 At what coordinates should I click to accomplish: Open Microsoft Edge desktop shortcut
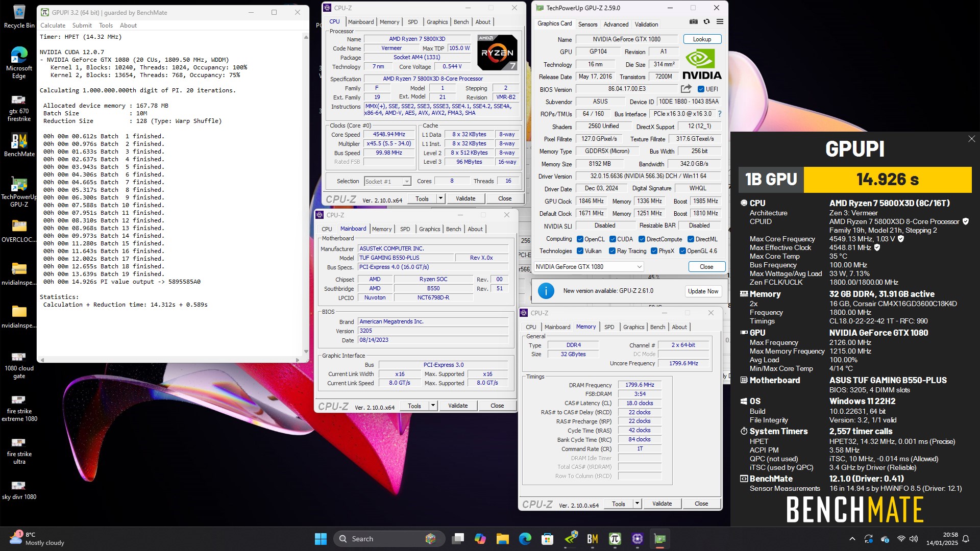(x=19, y=62)
